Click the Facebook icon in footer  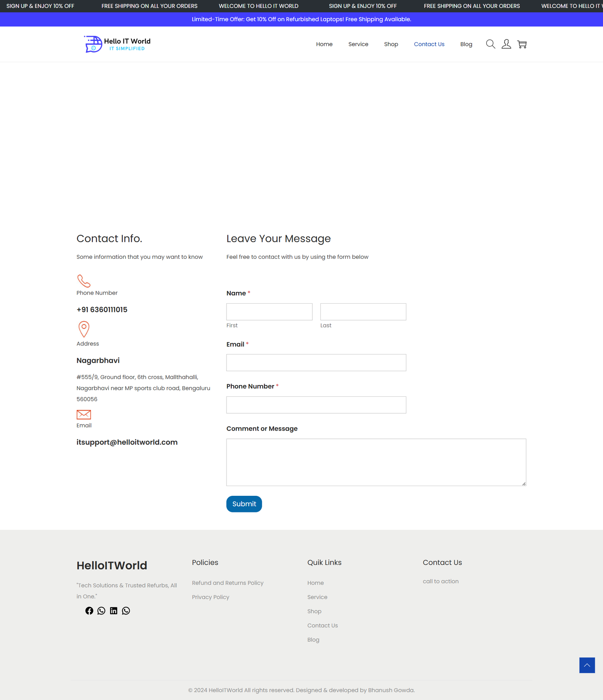tap(89, 611)
